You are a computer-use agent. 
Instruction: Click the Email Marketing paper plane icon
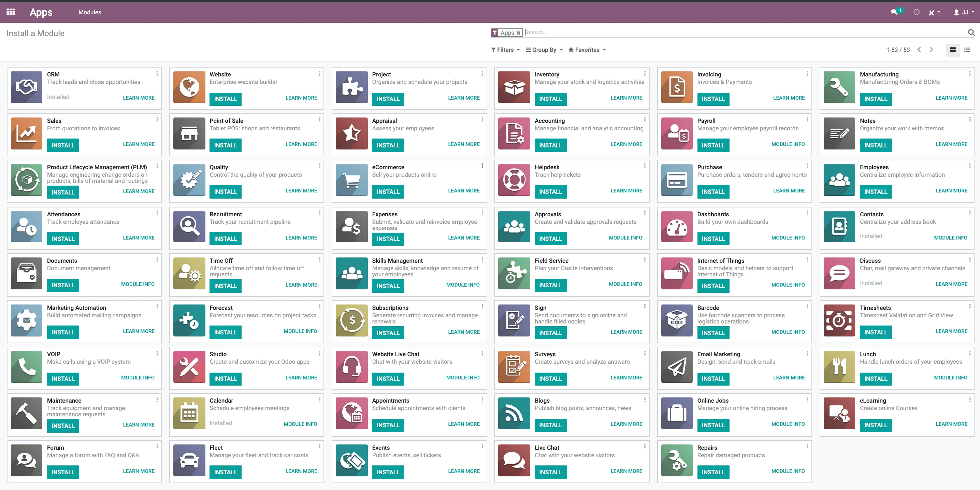pyautogui.click(x=677, y=367)
